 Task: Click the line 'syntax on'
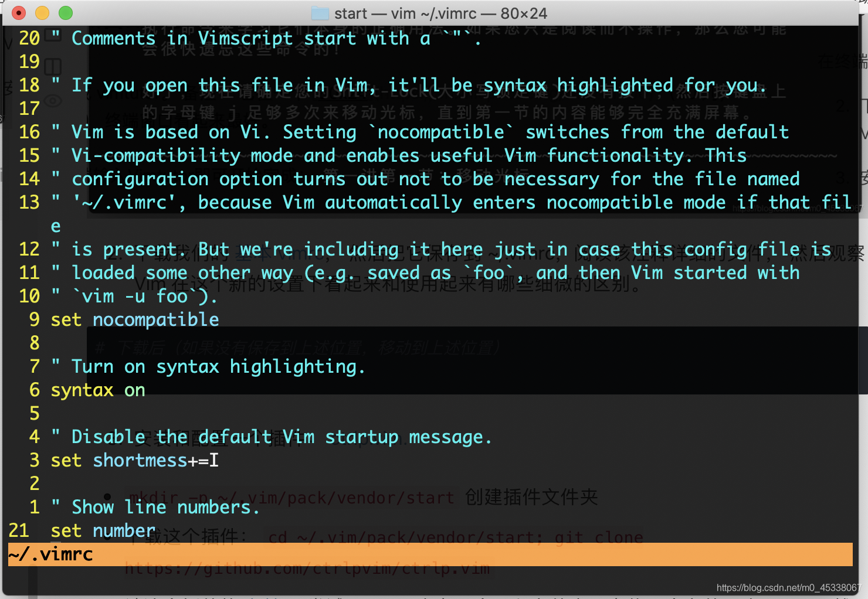click(98, 390)
